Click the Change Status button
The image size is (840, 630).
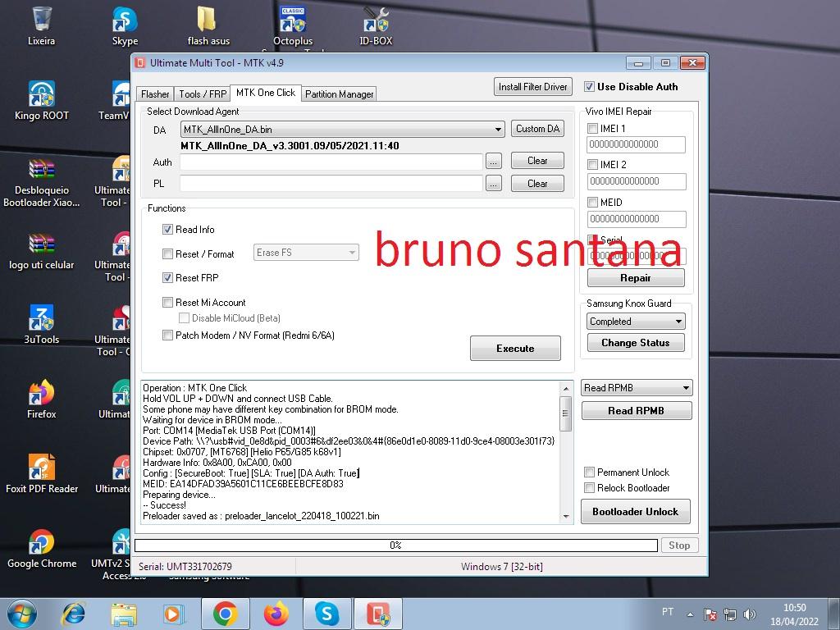(636, 343)
